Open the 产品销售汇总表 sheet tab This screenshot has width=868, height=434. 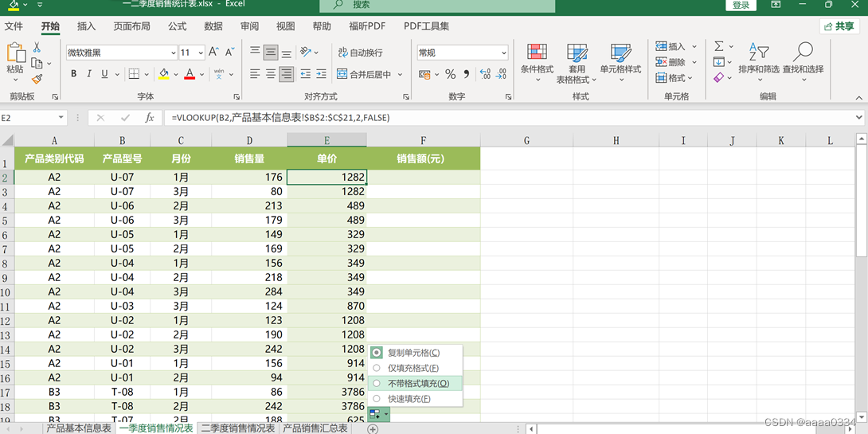[315, 428]
